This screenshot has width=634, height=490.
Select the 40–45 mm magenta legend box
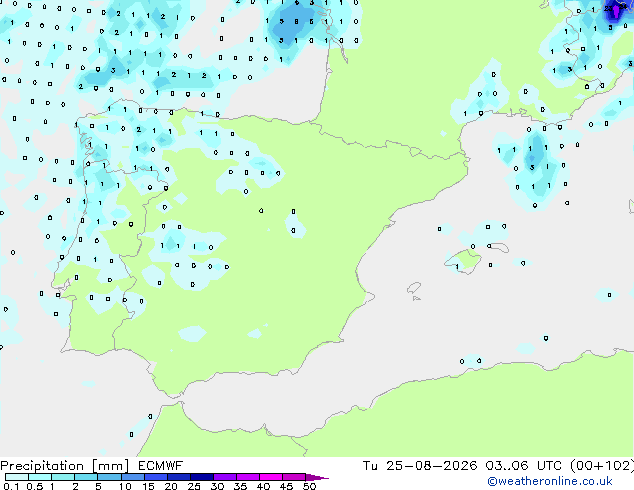tap(270, 477)
